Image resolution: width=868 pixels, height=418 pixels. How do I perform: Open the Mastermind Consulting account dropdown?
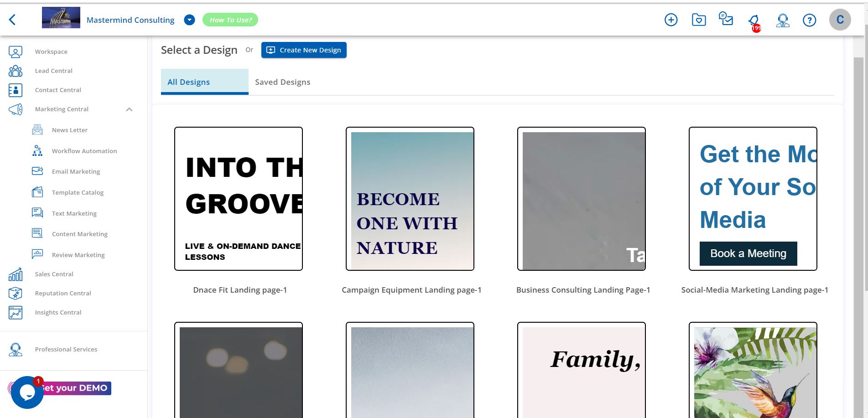[x=189, y=20]
